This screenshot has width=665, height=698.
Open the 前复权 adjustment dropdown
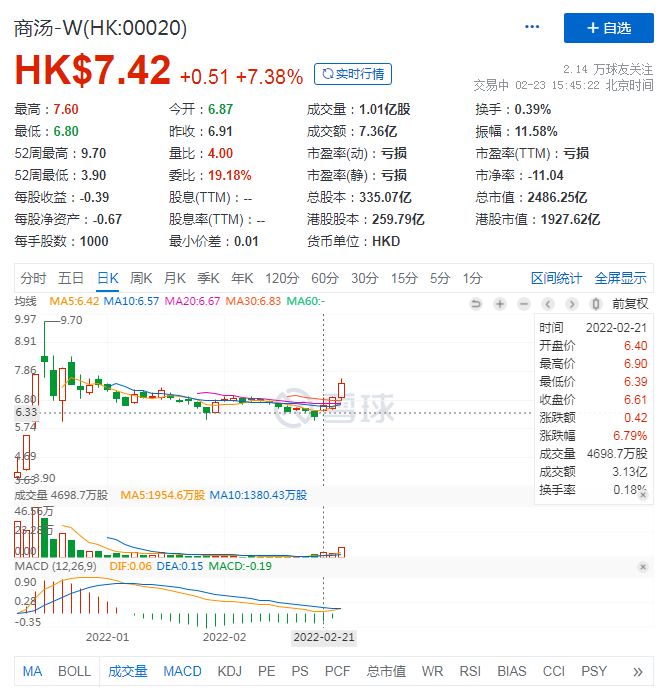630,303
